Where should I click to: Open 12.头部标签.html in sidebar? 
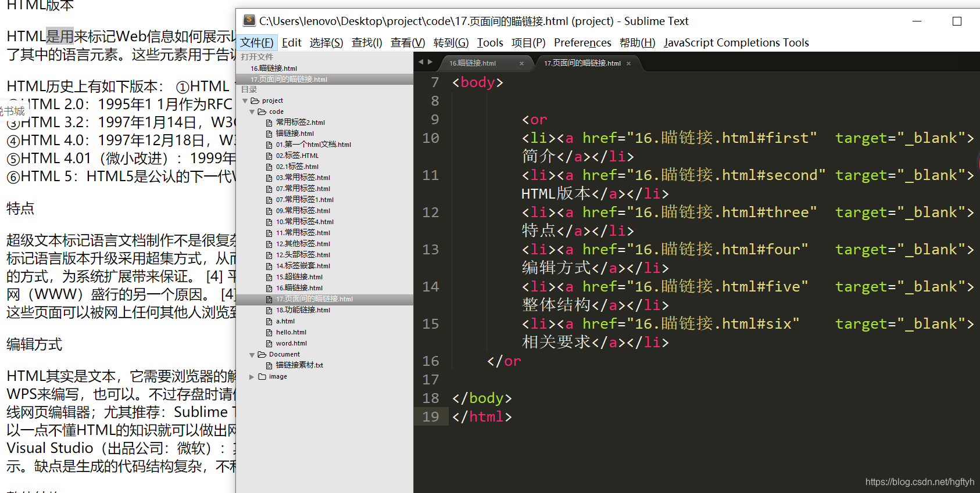(303, 255)
